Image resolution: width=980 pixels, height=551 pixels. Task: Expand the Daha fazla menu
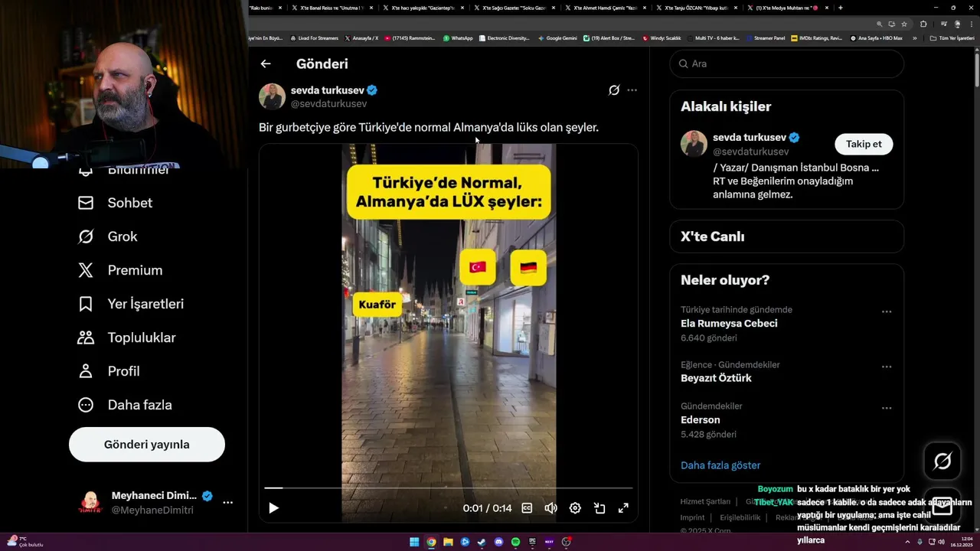125,405
